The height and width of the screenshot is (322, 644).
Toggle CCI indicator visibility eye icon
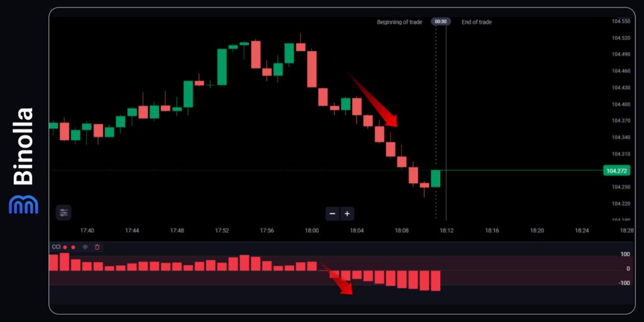click(x=85, y=247)
